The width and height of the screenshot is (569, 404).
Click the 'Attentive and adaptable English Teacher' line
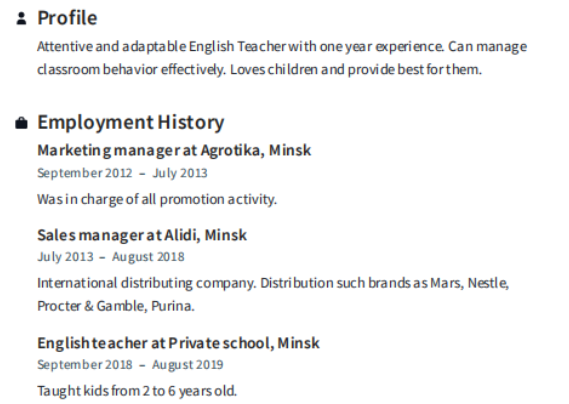point(282,47)
